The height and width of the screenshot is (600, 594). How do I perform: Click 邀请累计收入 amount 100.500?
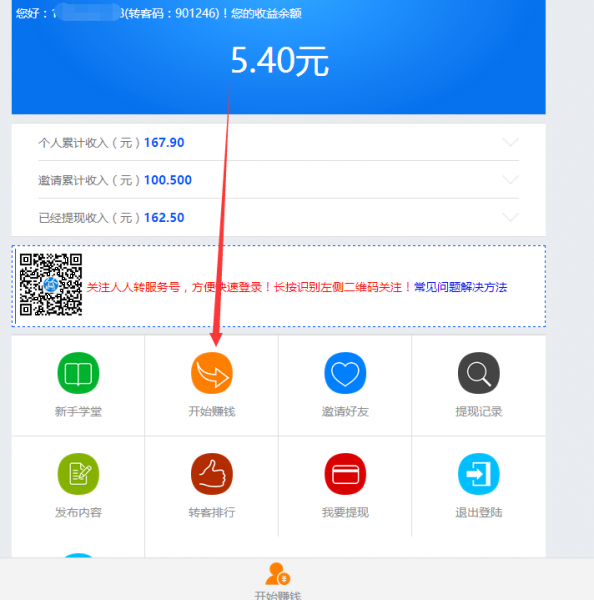pos(168,180)
